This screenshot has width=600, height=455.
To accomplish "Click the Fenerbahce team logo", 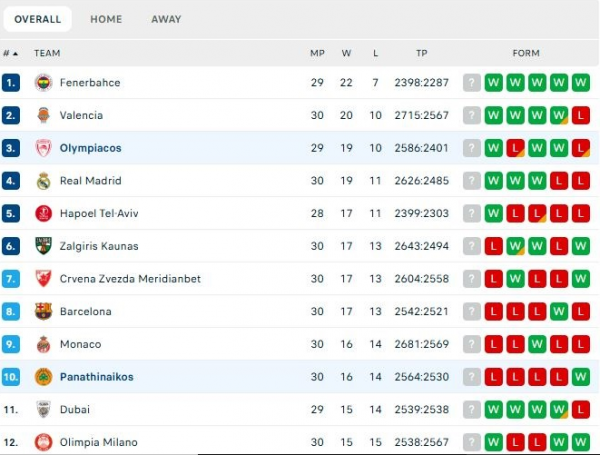I will coord(43,83).
